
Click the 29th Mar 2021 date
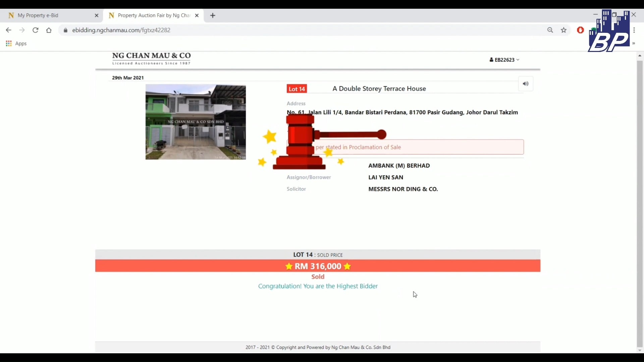(128, 78)
